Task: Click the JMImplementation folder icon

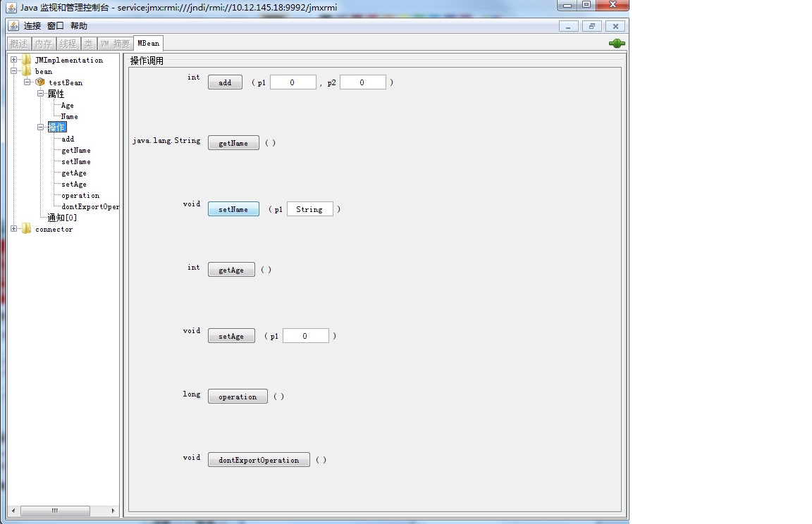Action: (x=26, y=60)
